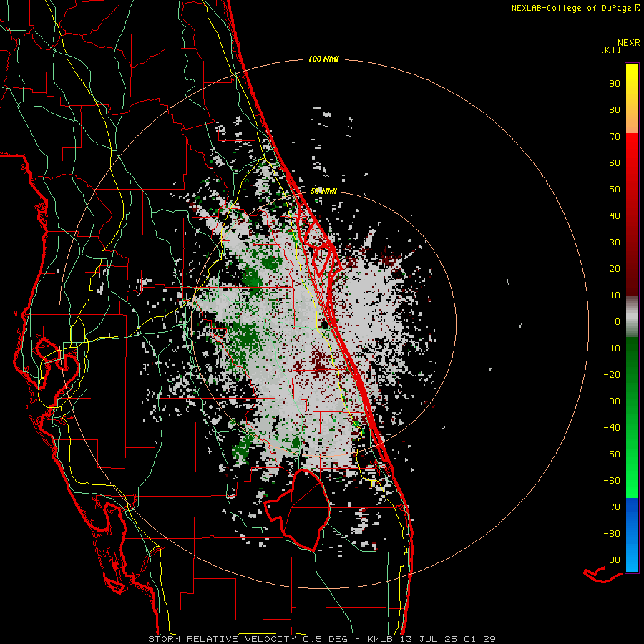The width and height of the screenshot is (644, 644).
Task: Click the [KT] units label
Action: 611,49
